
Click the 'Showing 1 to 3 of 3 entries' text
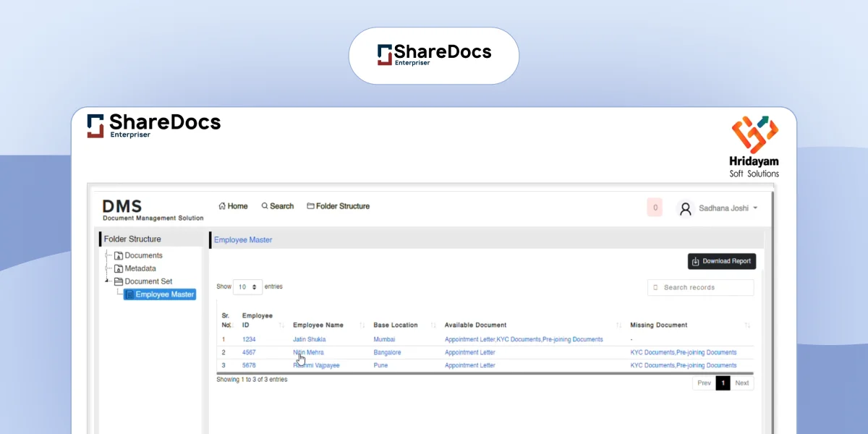tap(252, 380)
